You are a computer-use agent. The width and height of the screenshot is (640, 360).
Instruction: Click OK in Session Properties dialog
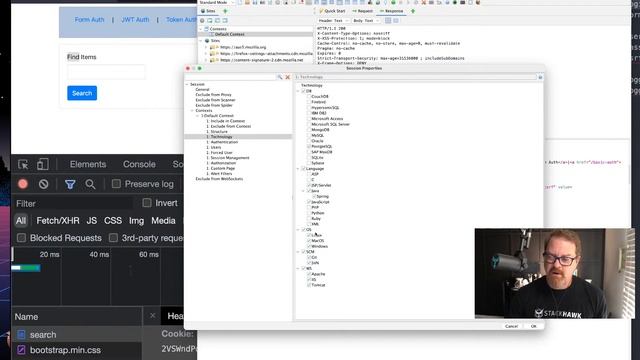pos(533,326)
